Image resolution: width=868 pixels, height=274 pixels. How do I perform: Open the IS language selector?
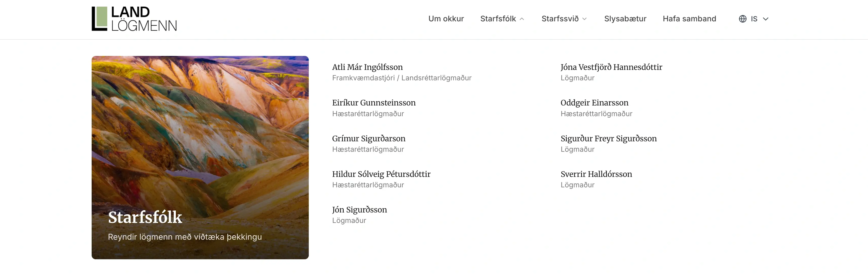754,19
